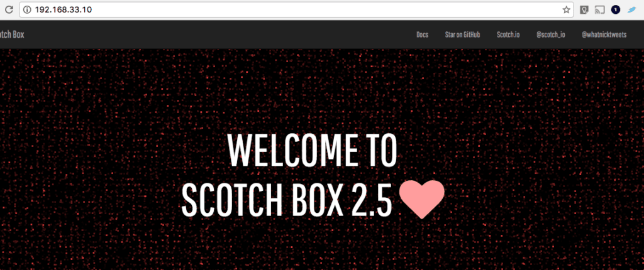
Task: Click the Cast screen icon
Action: [x=600, y=10]
